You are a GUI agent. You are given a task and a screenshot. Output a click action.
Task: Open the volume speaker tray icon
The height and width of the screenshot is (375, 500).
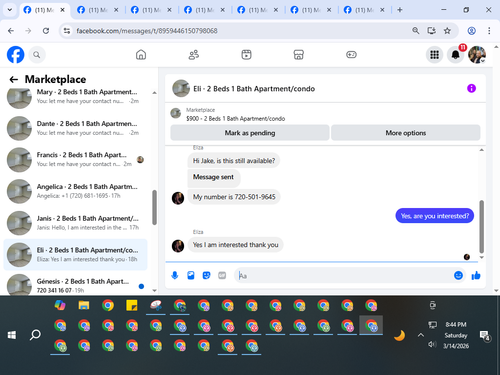(x=432, y=344)
